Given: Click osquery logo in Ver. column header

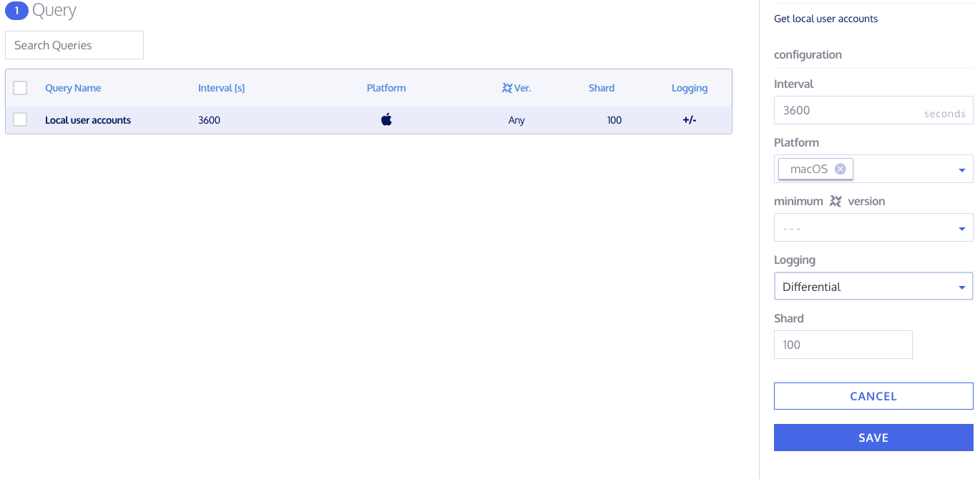Looking at the screenshot, I should click(x=507, y=88).
